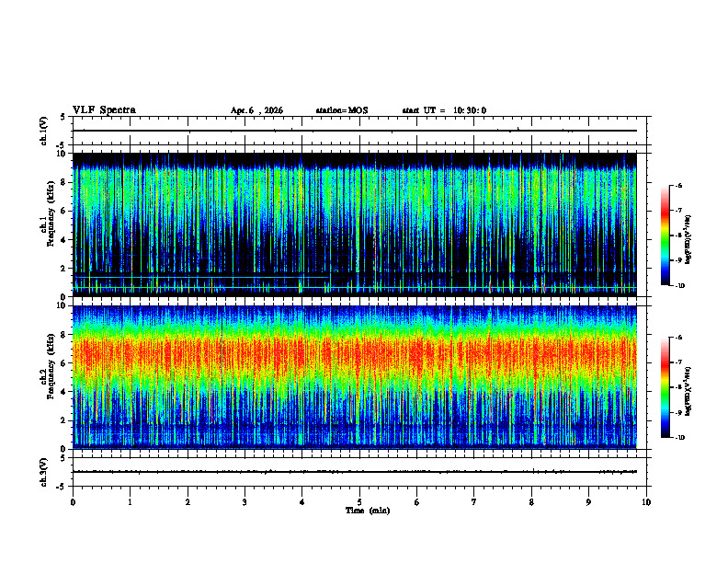Click the "-6" label on ch.1 colorbar
Screen dimensions: 728x563
pos(677,185)
